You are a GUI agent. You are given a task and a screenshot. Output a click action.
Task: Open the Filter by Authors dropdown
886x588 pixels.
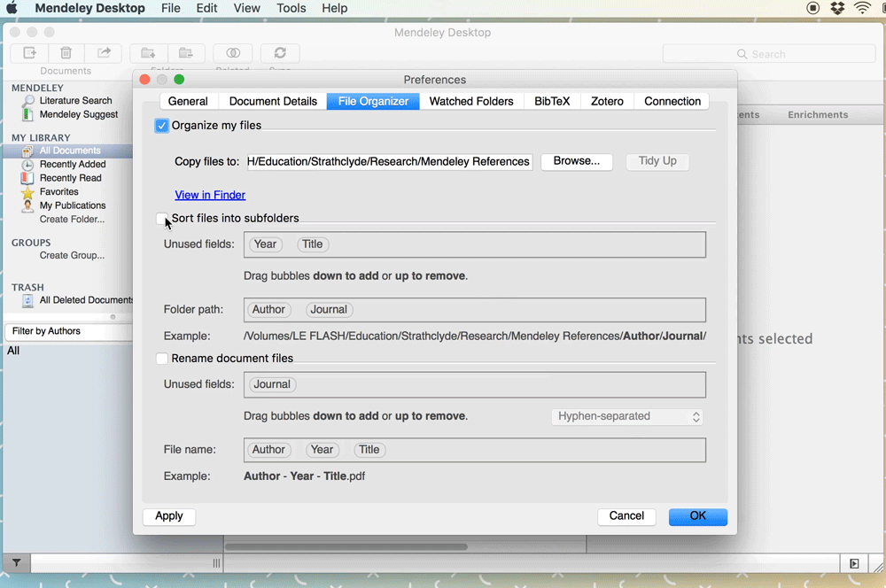(x=68, y=331)
